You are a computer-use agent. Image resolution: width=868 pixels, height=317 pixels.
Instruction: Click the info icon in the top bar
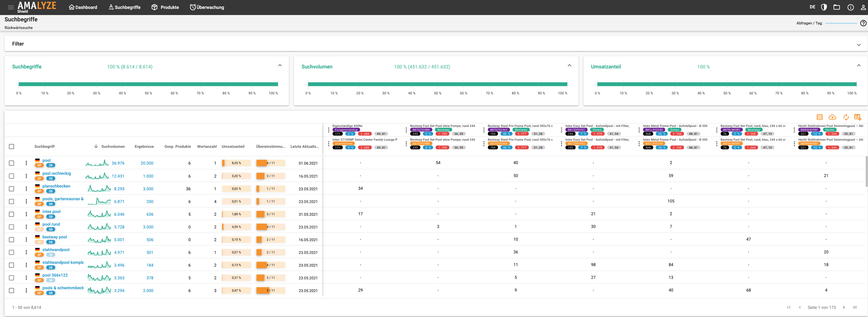[850, 7]
